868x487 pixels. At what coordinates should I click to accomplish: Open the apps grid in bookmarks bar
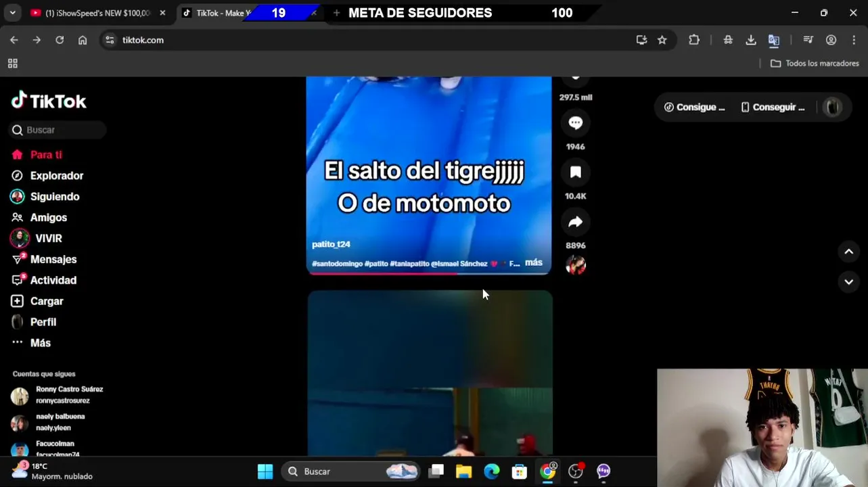click(12, 64)
